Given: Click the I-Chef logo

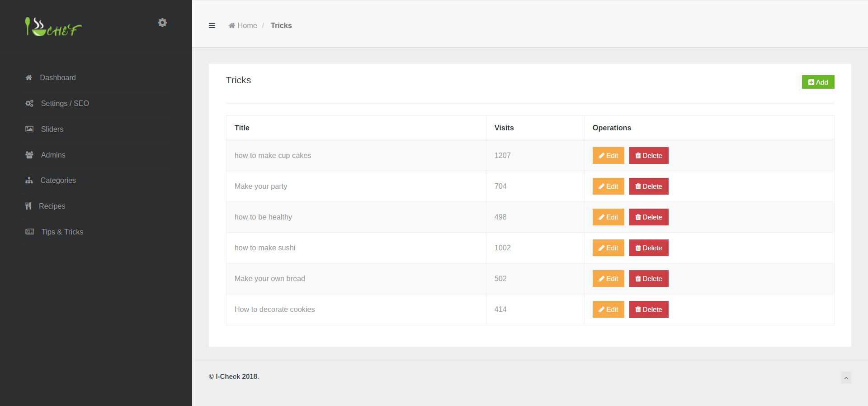Looking at the screenshot, I should (x=53, y=27).
